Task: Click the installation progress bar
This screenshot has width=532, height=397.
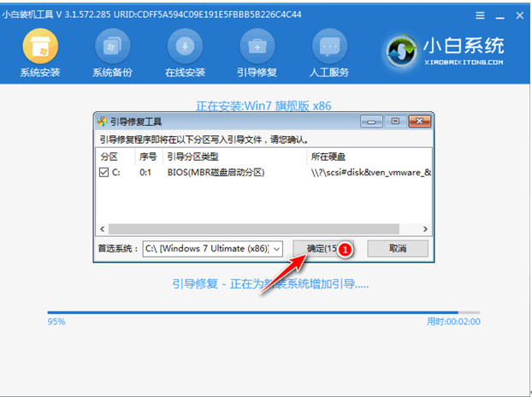Action: coord(257,312)
